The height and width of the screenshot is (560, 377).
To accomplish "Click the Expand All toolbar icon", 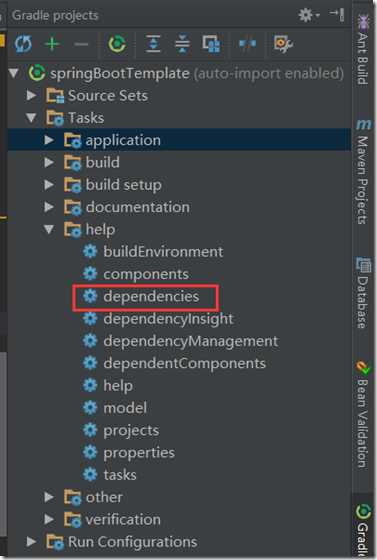I will 154,44.
